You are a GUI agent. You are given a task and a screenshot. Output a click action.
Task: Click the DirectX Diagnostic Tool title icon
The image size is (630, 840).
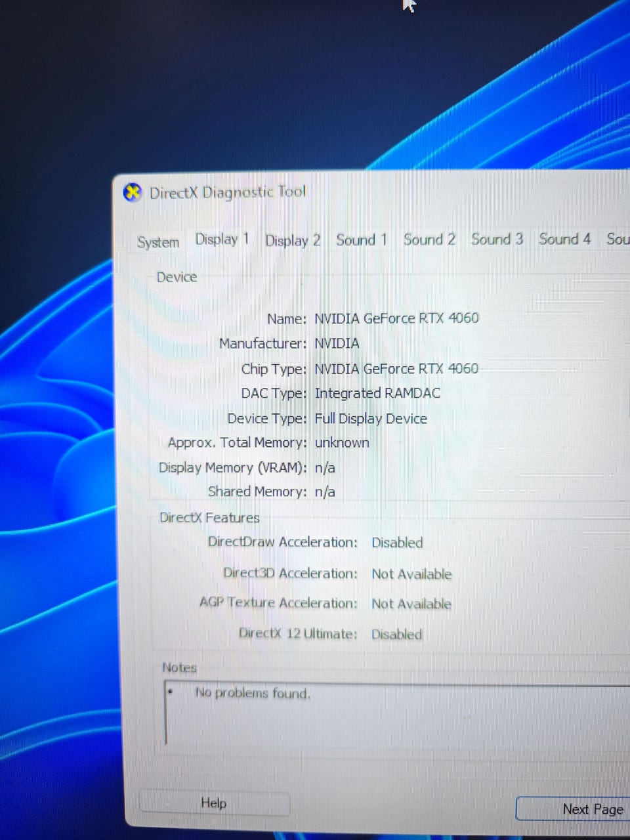click(x=133, y=193)
